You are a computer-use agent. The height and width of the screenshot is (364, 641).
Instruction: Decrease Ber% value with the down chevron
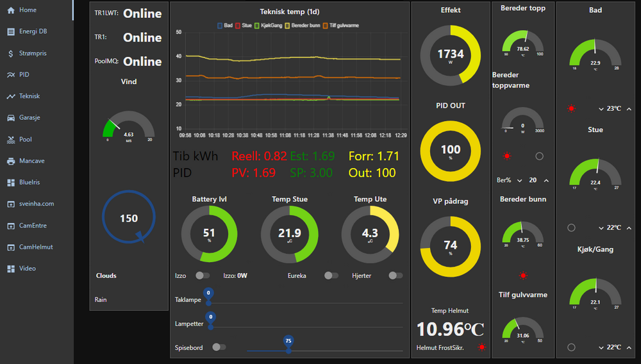tap(520, 180)
